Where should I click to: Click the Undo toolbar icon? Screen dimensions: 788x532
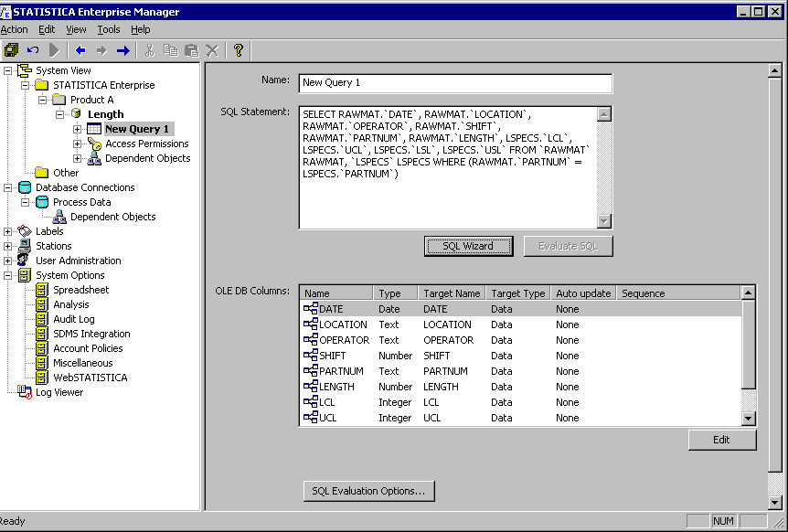click(33, 50)
